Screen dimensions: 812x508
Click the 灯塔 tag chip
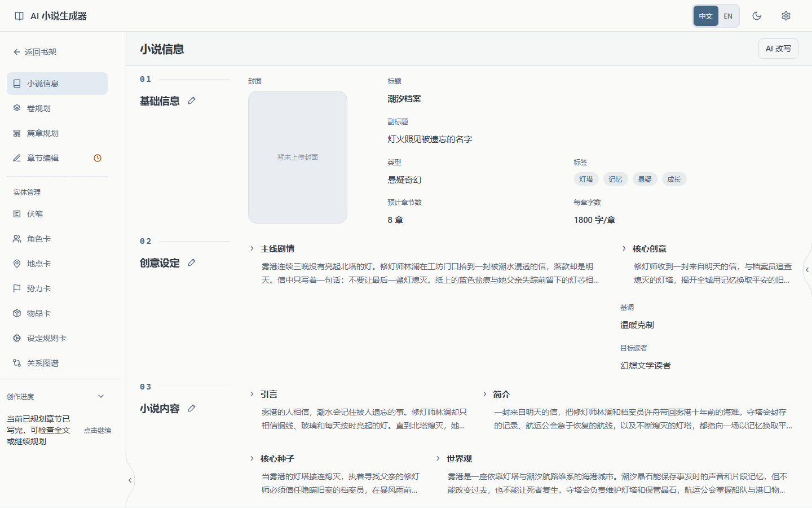[586, 179]
